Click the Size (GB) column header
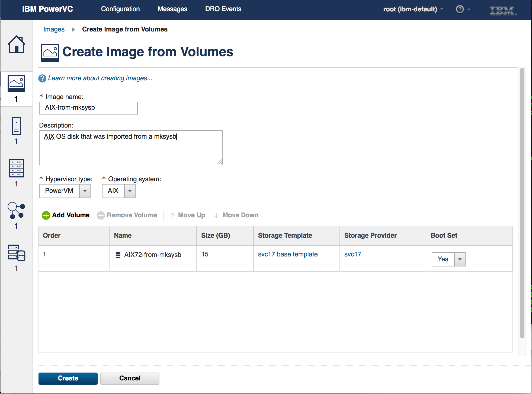 click(225, 236)
